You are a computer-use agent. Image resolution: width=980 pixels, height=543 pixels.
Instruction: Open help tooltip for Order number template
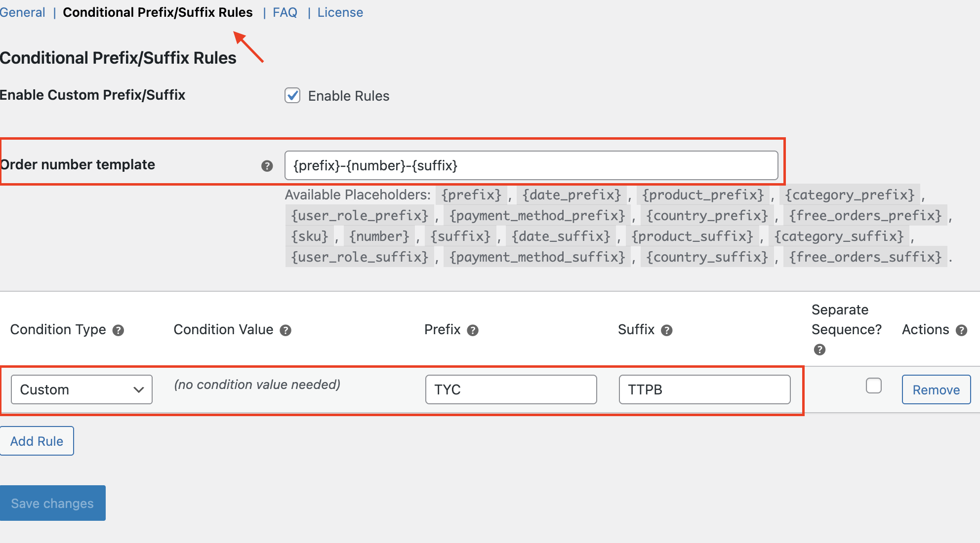coord(267,166)
